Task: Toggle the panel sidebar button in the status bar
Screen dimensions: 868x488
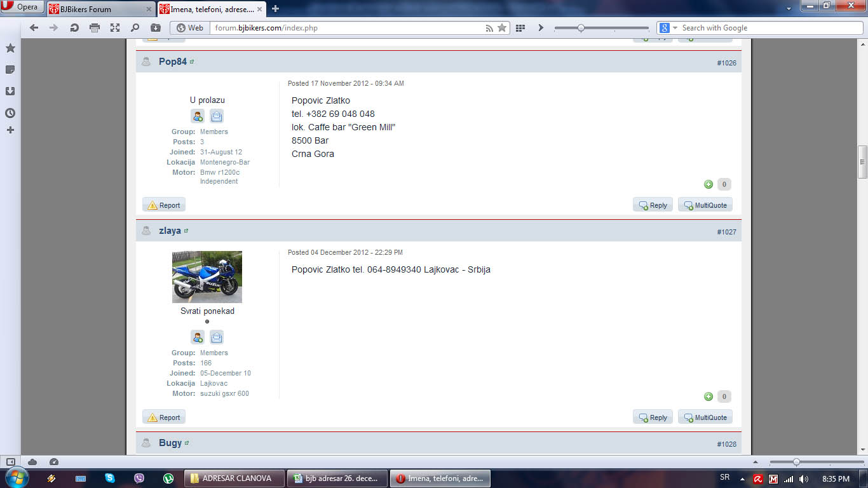Action: (10, 462)
